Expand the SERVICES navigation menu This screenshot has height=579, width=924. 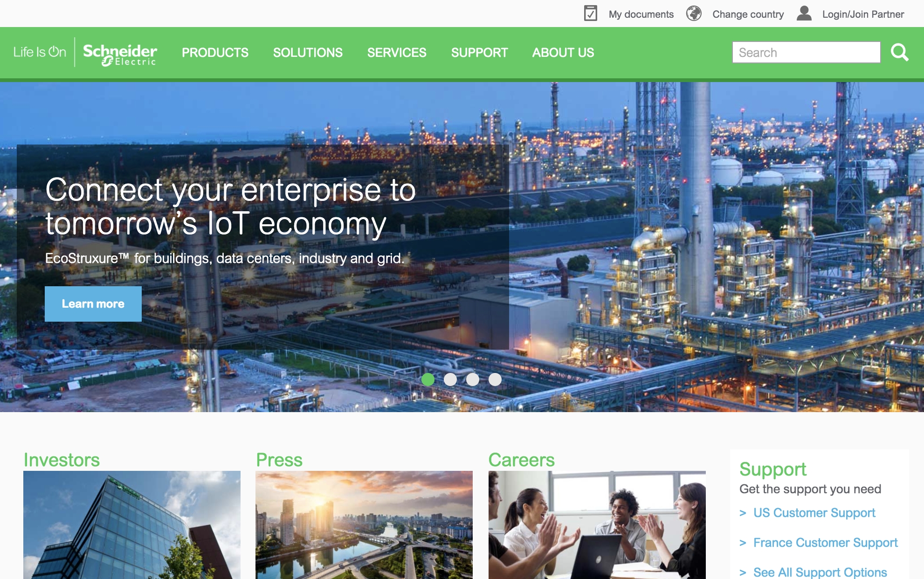[397, 53]
